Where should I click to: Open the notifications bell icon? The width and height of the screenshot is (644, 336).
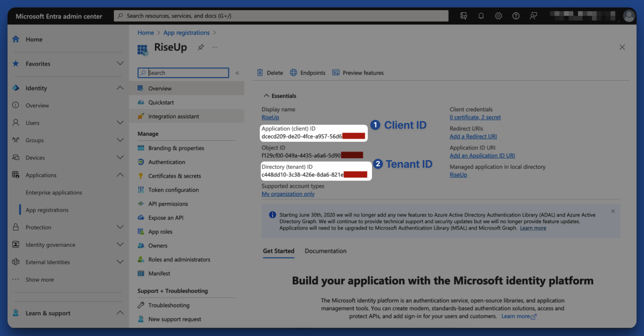(x=481, y=16)
